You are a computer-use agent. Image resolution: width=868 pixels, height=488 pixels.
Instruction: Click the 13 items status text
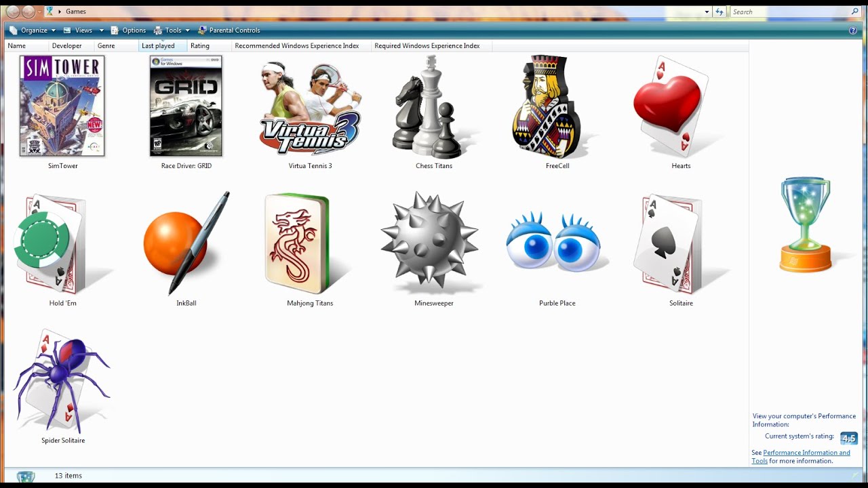click(68, 476)
